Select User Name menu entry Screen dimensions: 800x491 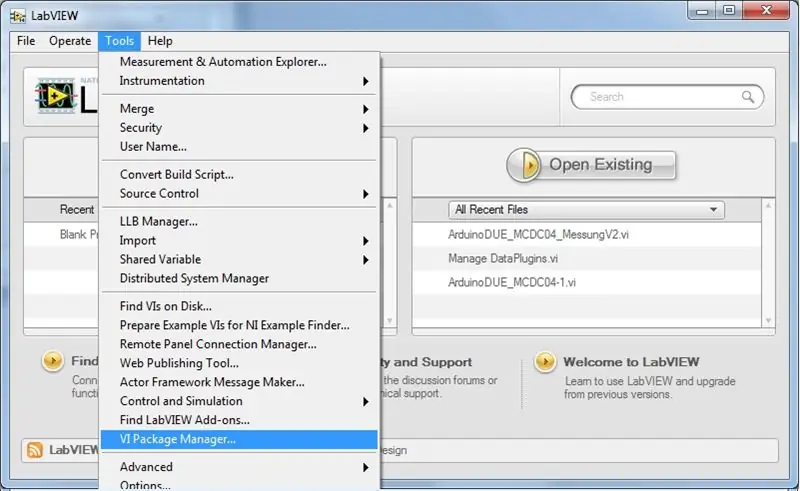pyautogui.click(x=239, y=146)
